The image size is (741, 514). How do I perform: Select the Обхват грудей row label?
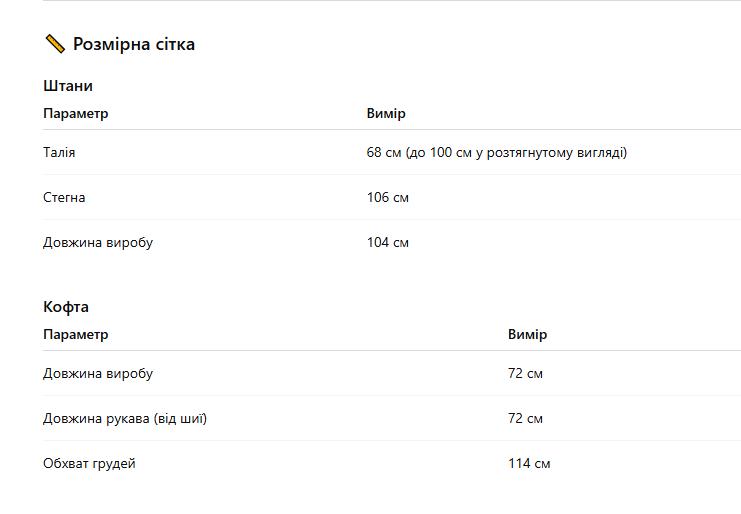coord(89,463)
